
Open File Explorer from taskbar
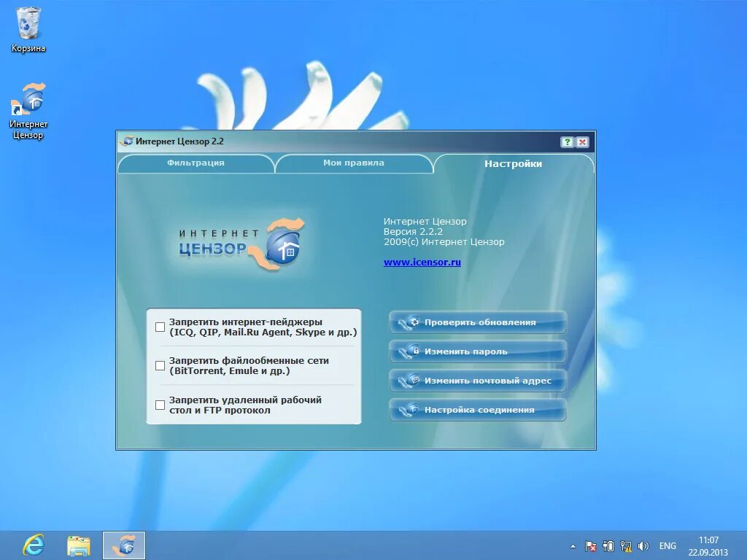click(x=79, y=545)
